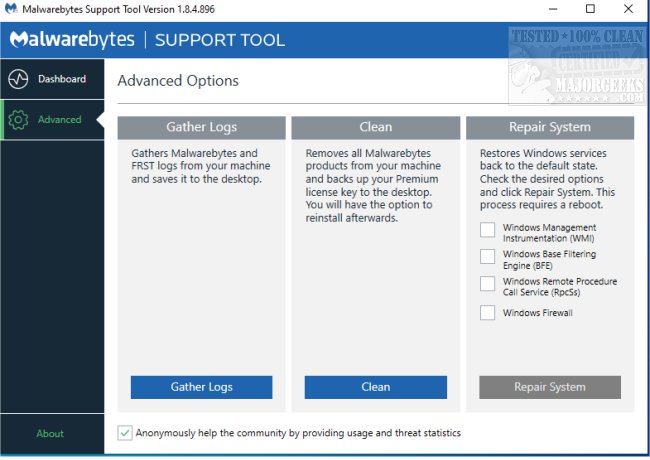Uncheck anonymous usage statistics checkbox
The width and height of the screenshot is (650, 460).
click(125, 433)
